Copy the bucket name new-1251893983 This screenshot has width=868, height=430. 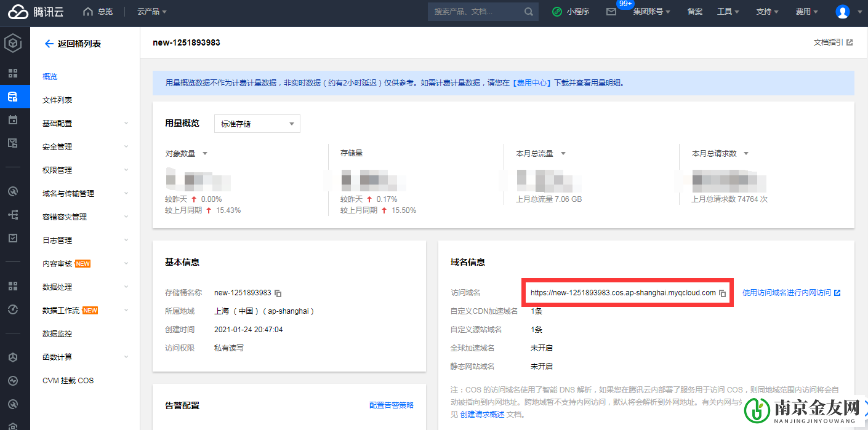[277, 293]
